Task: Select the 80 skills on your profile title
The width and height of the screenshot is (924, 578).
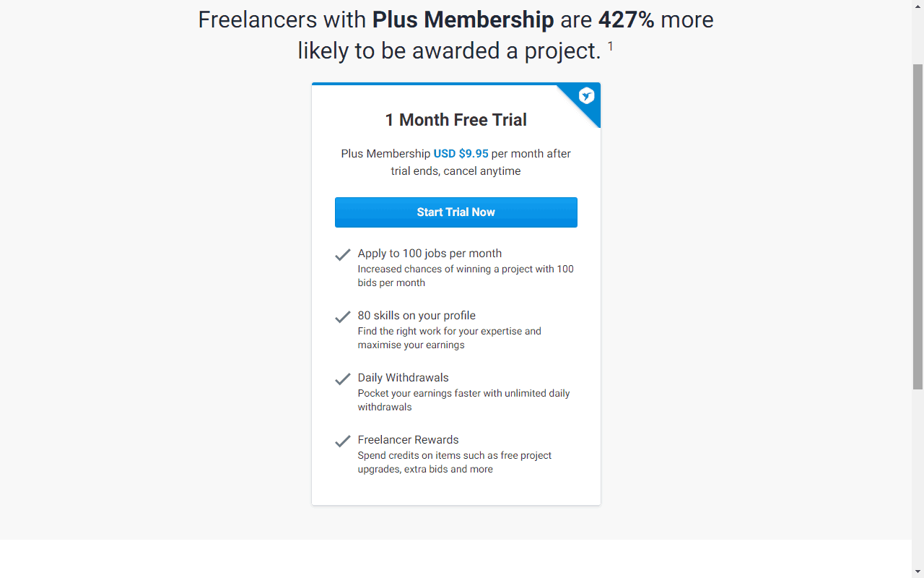Action: [x=417, y=316]
